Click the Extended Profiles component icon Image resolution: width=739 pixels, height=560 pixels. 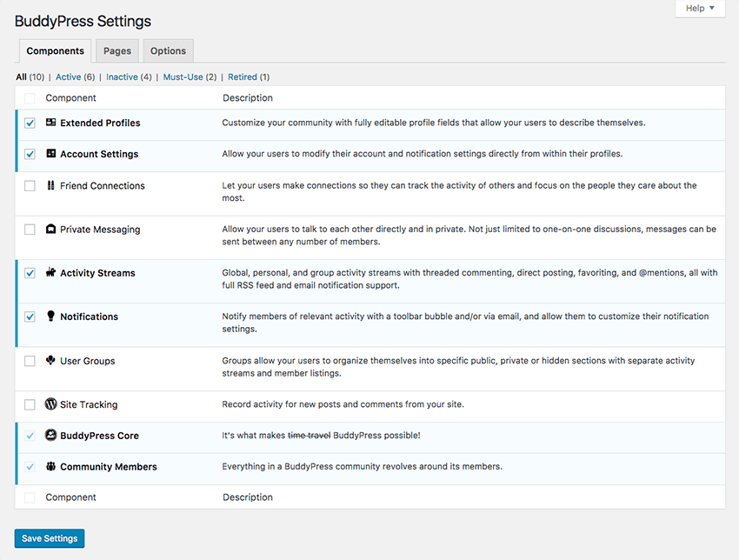(x=51, y=123)
